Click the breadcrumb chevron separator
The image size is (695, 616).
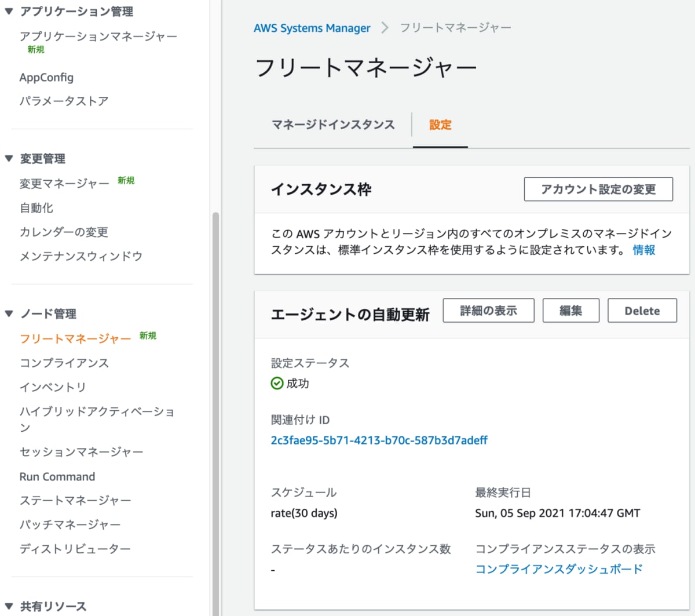coord(385,28)
